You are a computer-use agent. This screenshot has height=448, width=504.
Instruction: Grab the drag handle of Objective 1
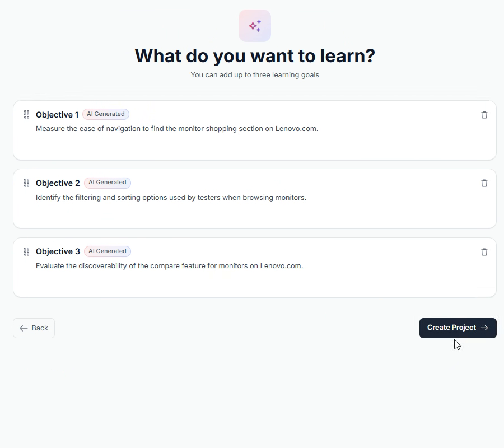[x=27, y=114]
